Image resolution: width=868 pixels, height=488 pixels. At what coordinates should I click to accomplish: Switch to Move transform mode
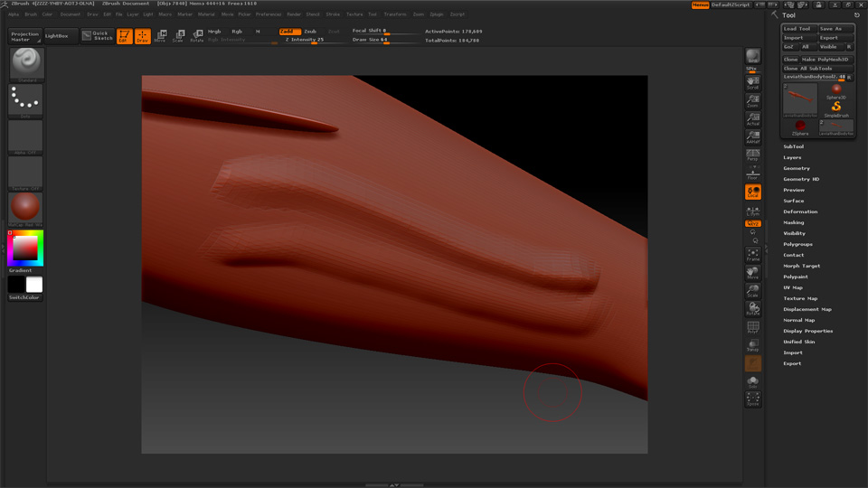coord(161,36)
